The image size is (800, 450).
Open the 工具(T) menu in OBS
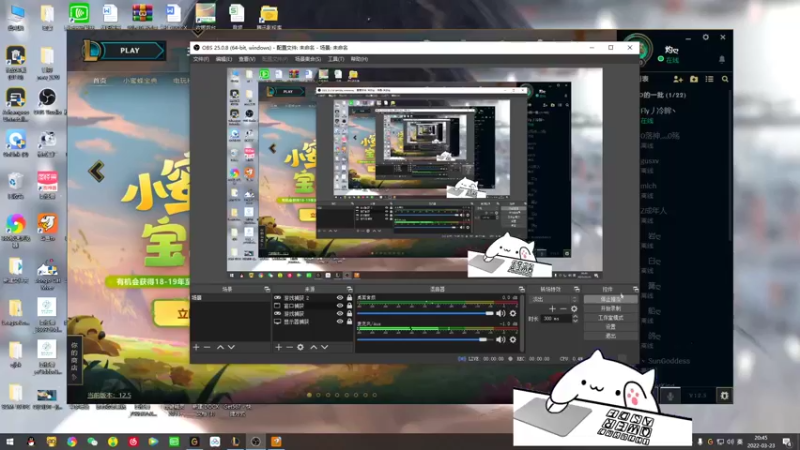[336, 59]
